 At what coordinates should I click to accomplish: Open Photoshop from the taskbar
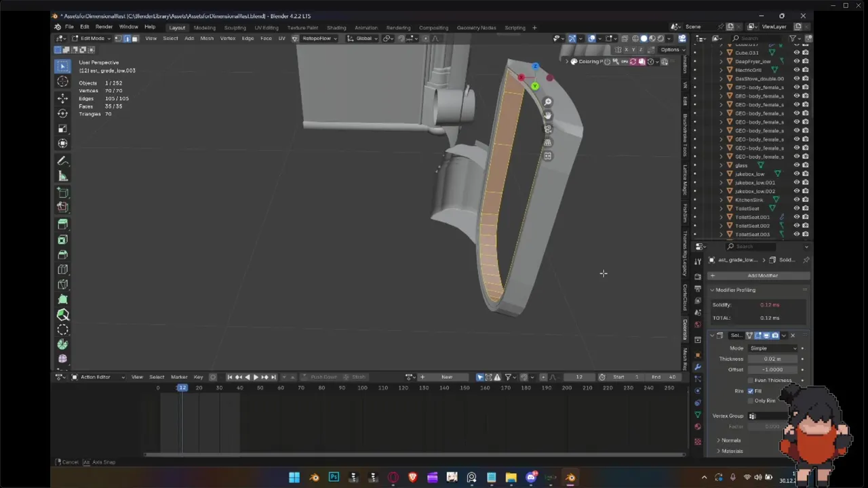pos(334,477)
